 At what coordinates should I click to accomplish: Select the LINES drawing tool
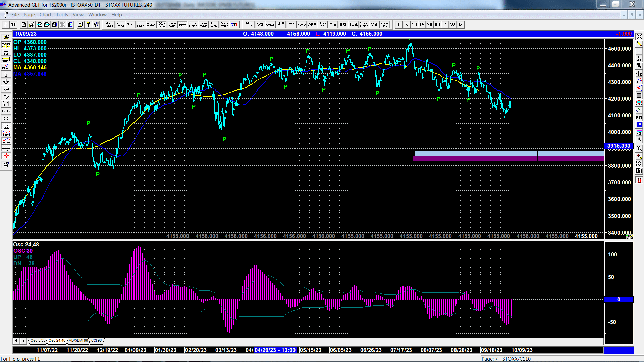[6, 133]
